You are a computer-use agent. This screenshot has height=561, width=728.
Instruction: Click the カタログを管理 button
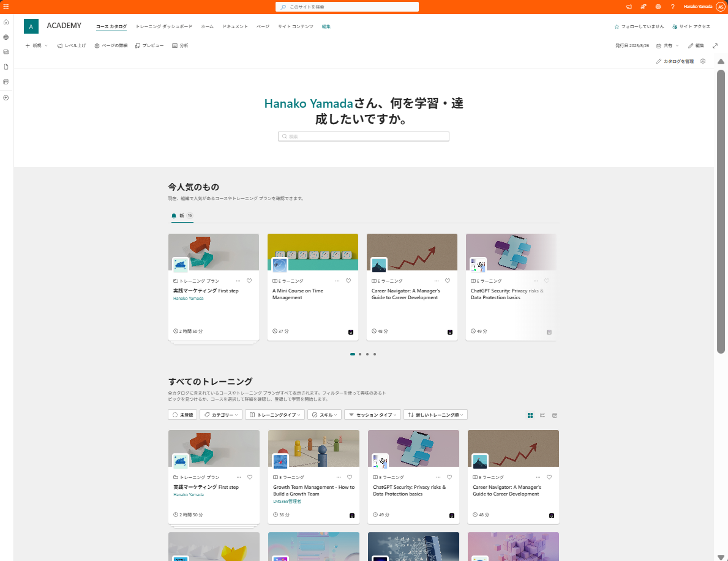675,61
